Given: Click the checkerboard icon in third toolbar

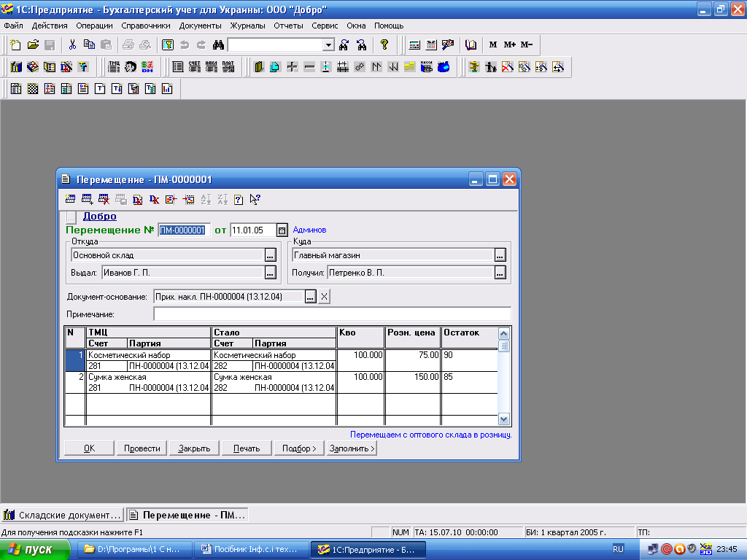Looking at the screenshot, I should click(32, 88).
